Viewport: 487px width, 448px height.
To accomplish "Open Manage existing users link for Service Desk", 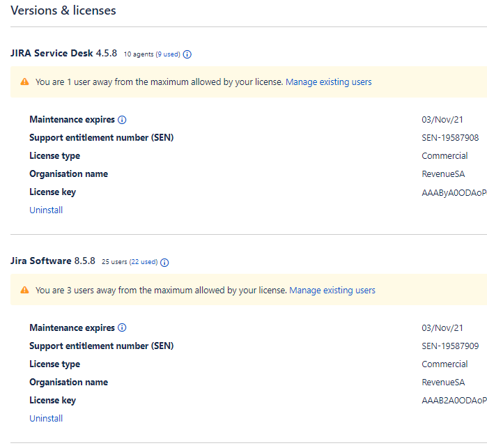I will [x=329, y=82].
